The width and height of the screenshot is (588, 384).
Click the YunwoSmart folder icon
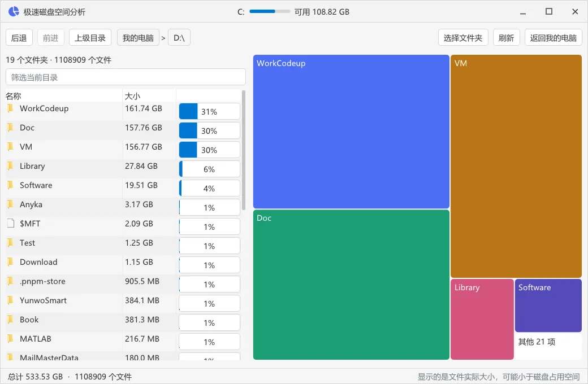point(11,300)
